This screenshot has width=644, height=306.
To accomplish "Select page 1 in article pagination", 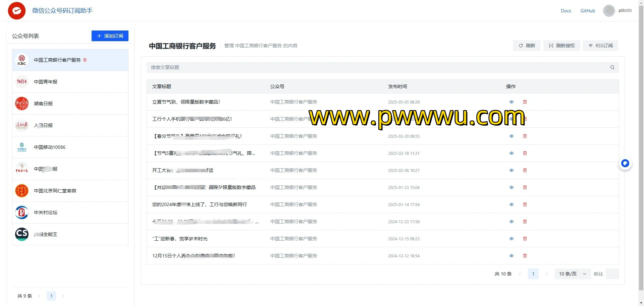I will (533, 274).
